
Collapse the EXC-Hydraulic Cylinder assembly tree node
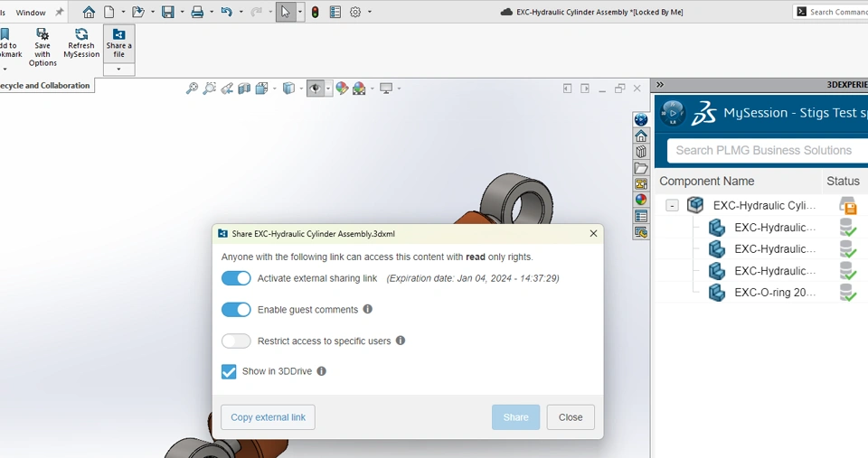(x=672, y=206)
